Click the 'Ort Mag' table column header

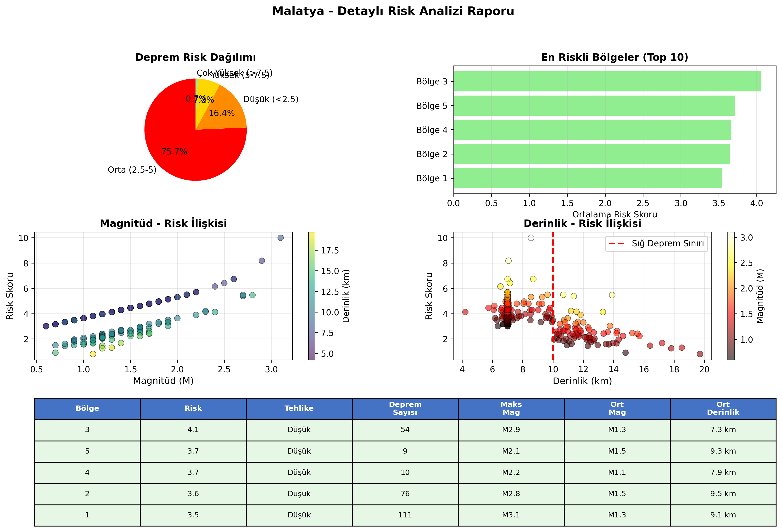point(617,409)
